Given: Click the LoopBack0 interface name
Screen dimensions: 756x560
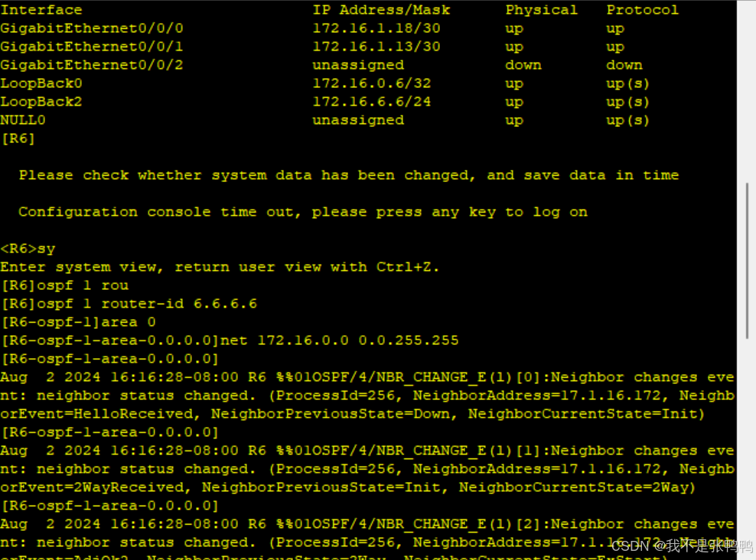Looking at the screenshot, I should point(41,83).
